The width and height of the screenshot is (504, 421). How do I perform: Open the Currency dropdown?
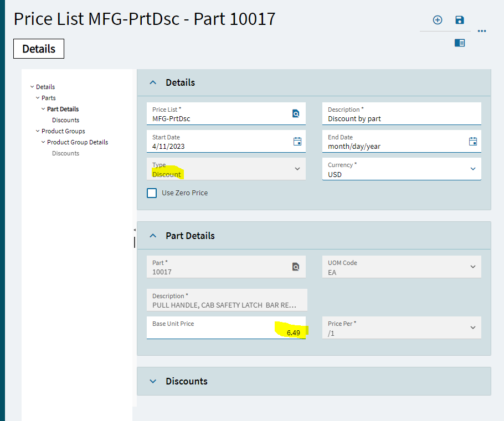pyautogui.click(x=473, y=169)
